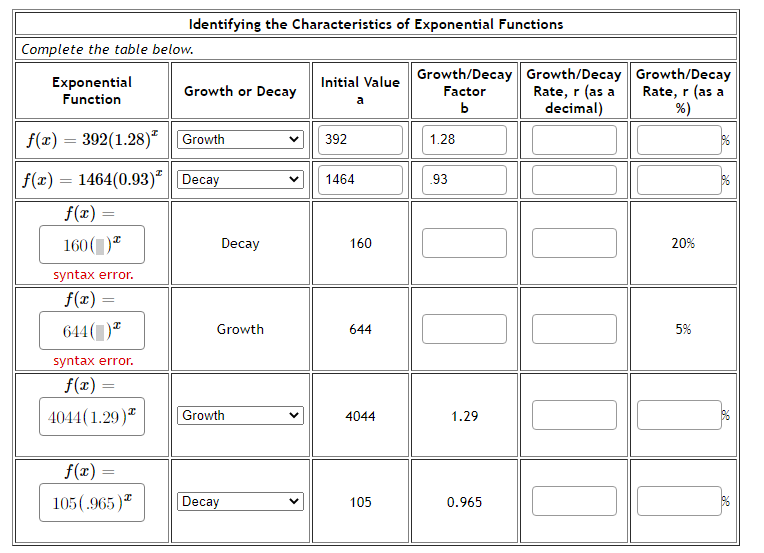Click the 'Growth' text in the 644 row

click(240, 329)
